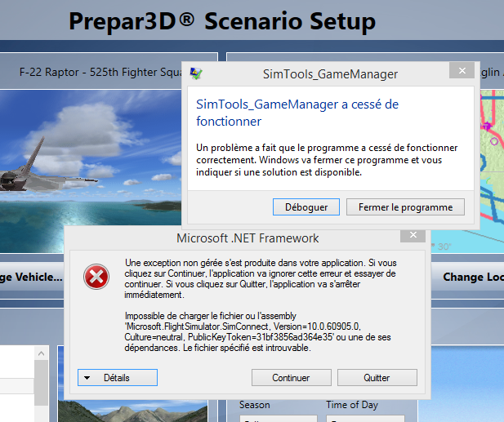Click the scrollbar up arrow in list
The width and height of the screenshot is (504, 422).
pyautogui.click(x=41, y=353)
